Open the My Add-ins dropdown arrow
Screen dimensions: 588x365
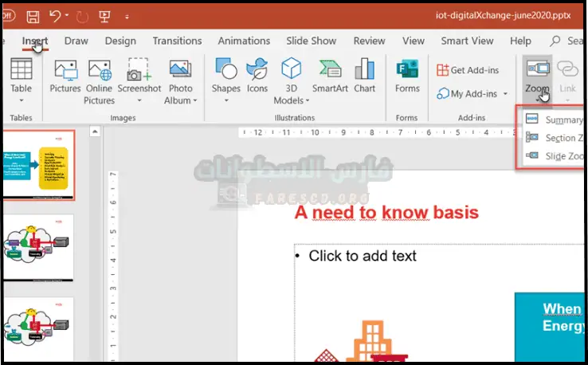505,94
